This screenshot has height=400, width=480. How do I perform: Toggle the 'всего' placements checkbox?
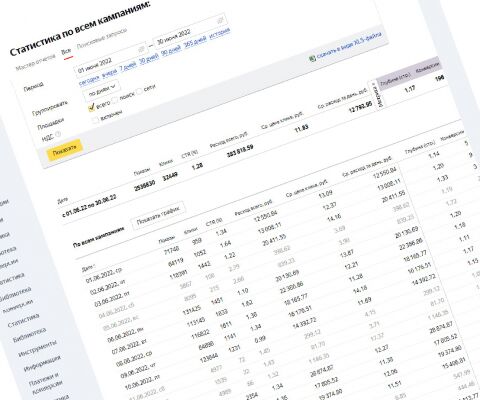point(91,108)
